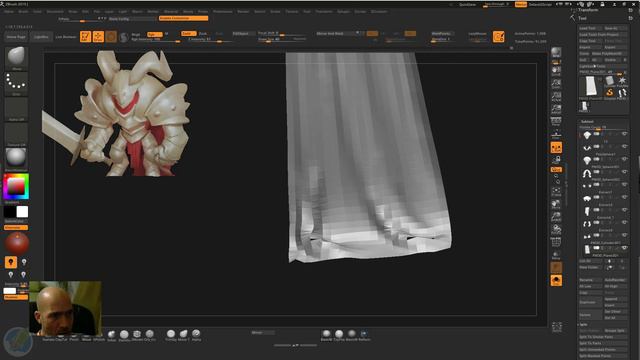
Task: Click the BPR render icon atop the right shelf
Action: (556, 52)
